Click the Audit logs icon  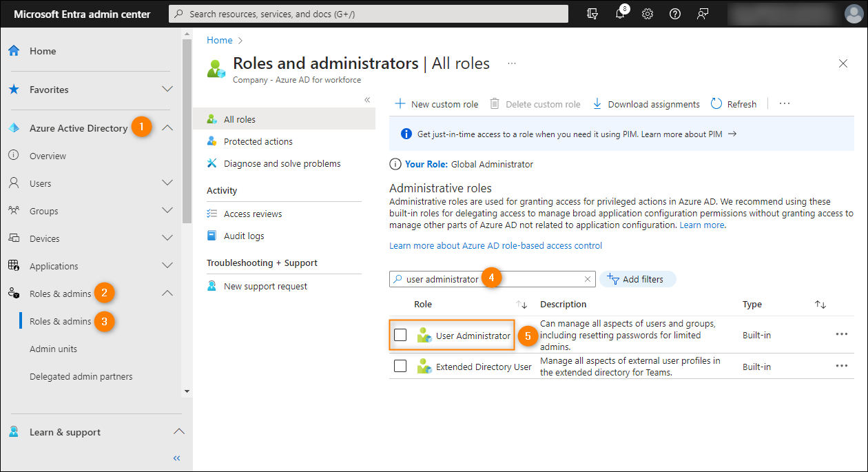tap(212, 236)
